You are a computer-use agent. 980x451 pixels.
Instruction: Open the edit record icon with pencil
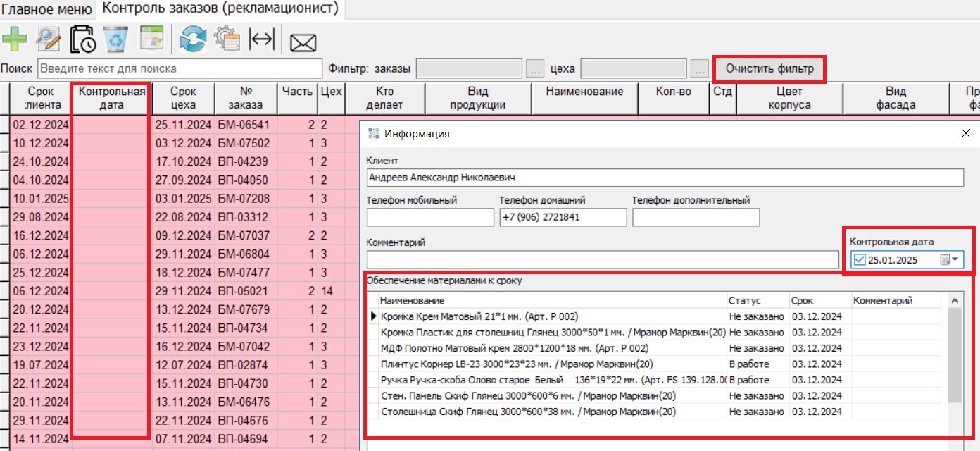(49, 39)
